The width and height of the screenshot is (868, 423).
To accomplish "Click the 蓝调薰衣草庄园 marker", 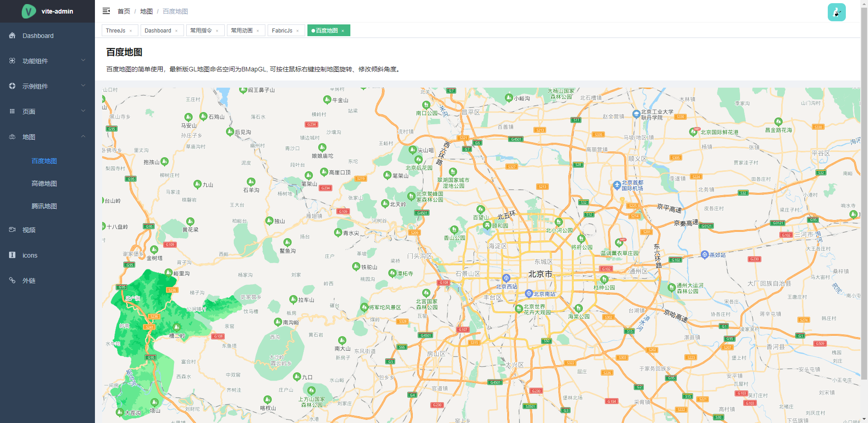I will pos(619,243).
